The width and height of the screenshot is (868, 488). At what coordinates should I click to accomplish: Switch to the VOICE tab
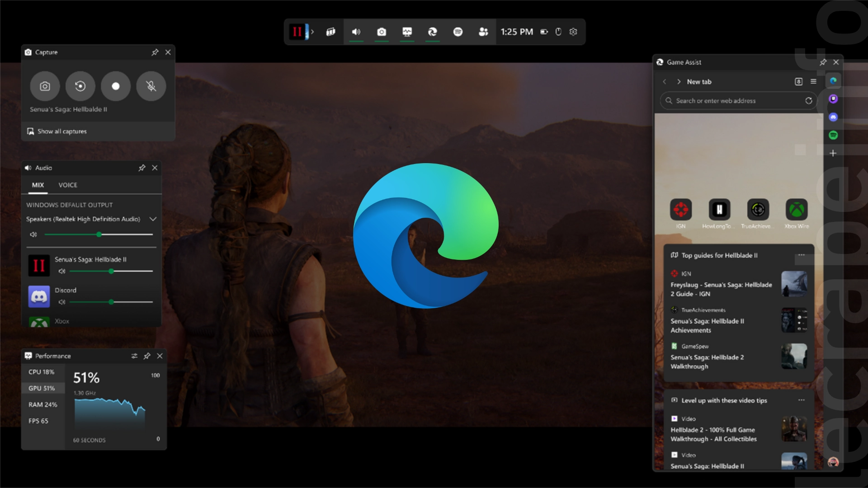tap(68, 185)
